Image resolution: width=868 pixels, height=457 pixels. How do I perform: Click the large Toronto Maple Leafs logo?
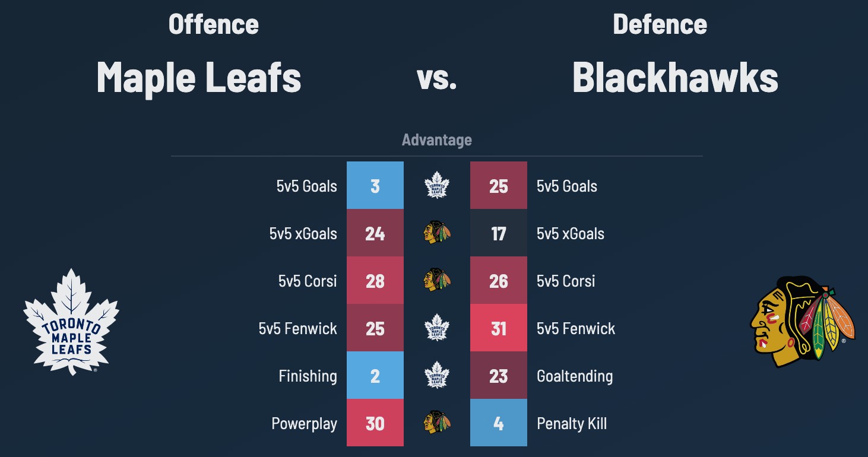click(x=71, y=322)
